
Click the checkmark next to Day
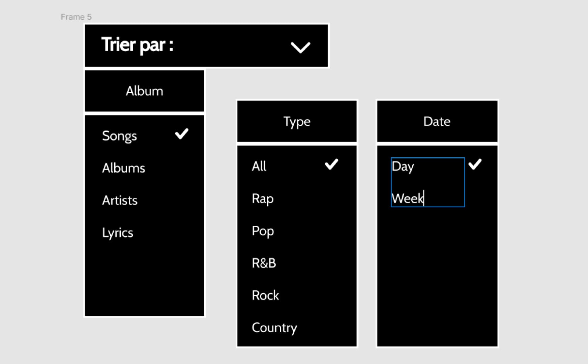[475, 164]
